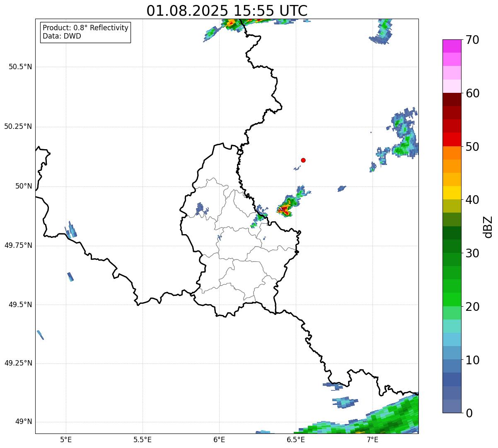Viewport: 498px width, 448px height.
Task: Click the 6.5°E longitude label
Action: 296,439
